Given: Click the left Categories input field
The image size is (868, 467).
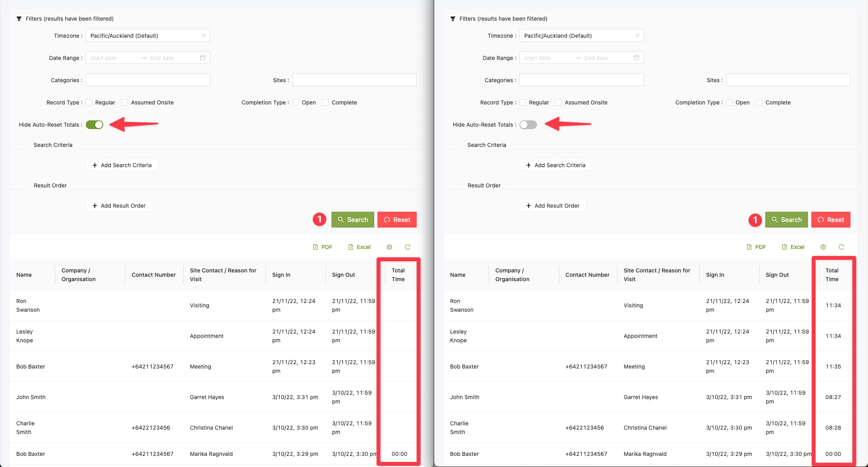Looking at the screenshot, I should click(148, 80).
